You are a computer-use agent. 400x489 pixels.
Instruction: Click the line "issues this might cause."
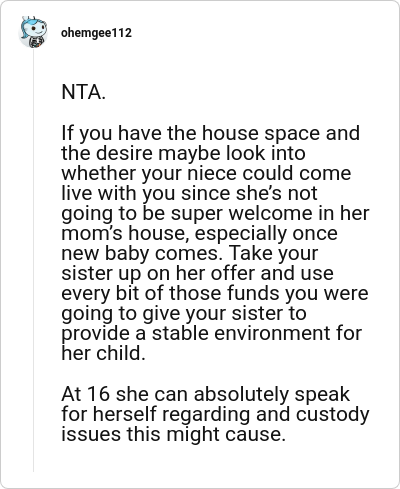[173, 434]
